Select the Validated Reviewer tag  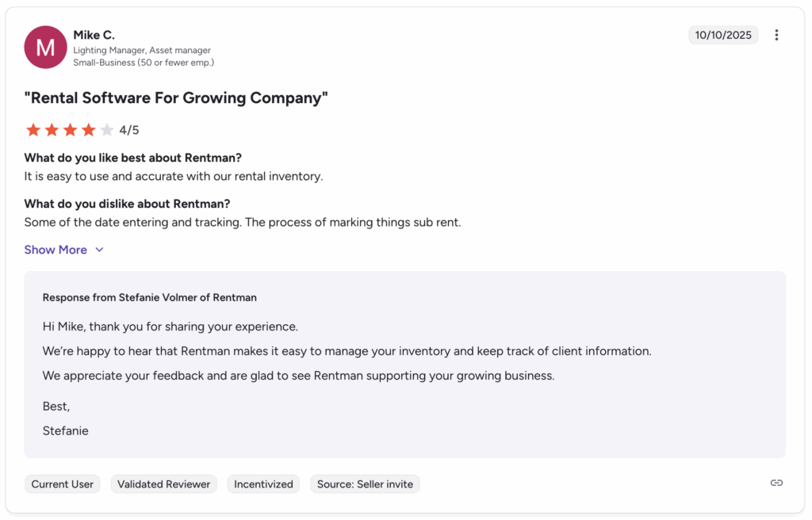pyautogui.click(x=164, y=484)
